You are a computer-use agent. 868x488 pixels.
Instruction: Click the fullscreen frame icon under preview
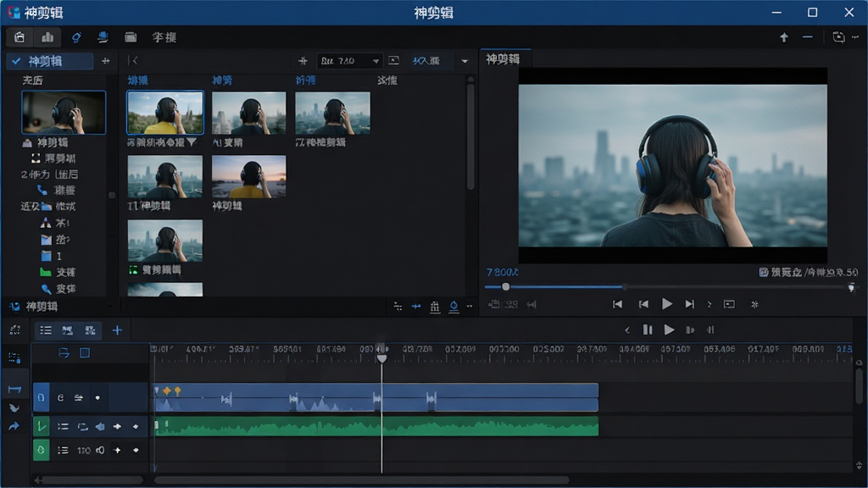tap(729, 304)
